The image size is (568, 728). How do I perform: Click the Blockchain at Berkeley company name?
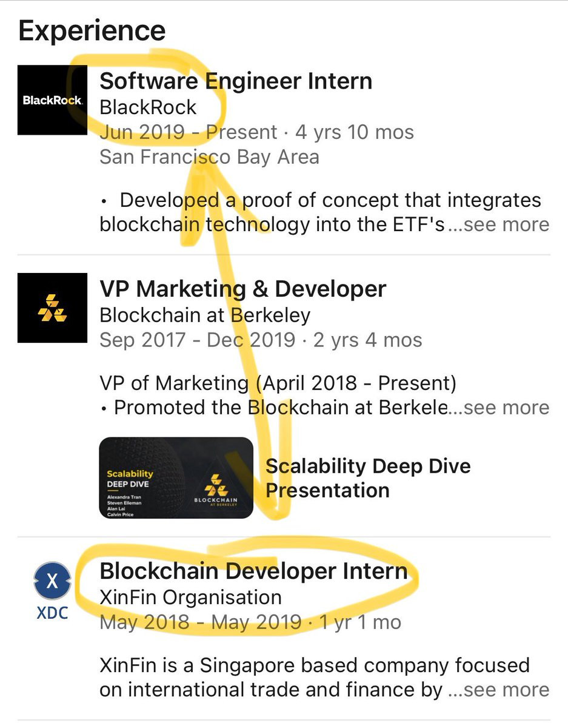(x=205, y=315)
